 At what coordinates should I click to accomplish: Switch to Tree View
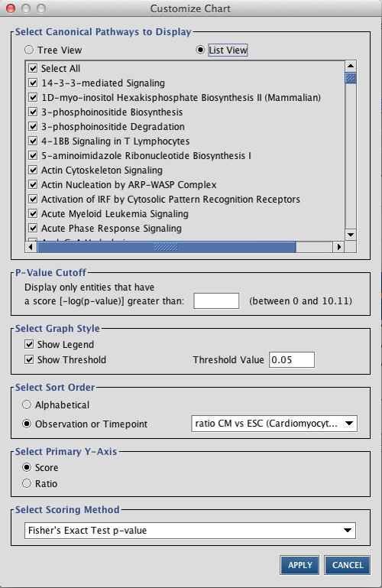(29, 50)
